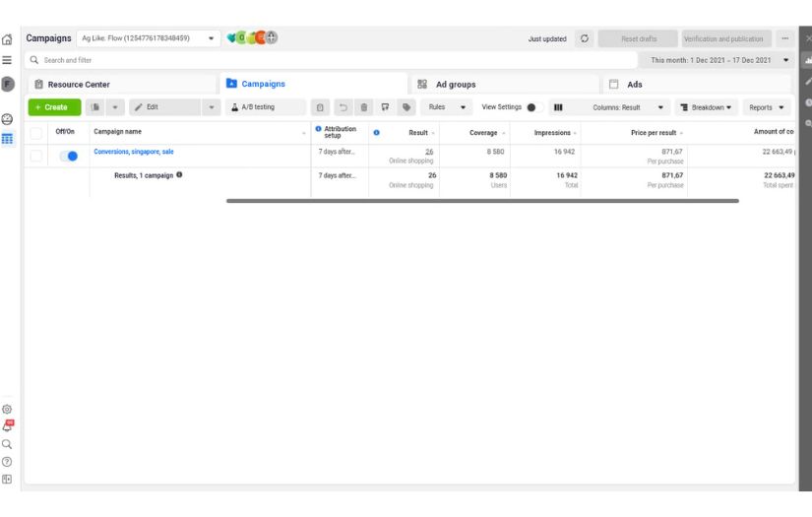Image resolution: width=812 pixels, height=517 pixels.
Task: Click the info icon before Result column
Action: [x=377, y=133]
